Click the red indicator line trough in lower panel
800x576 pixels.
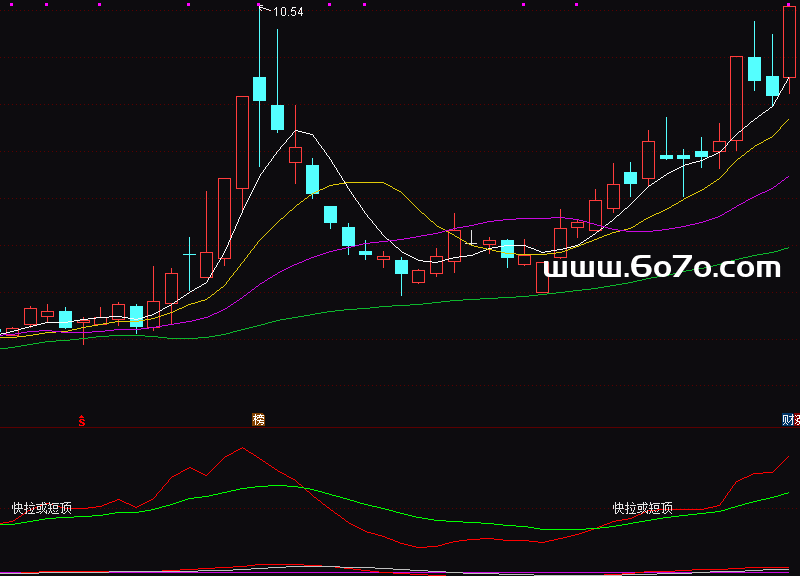point(425,547)
